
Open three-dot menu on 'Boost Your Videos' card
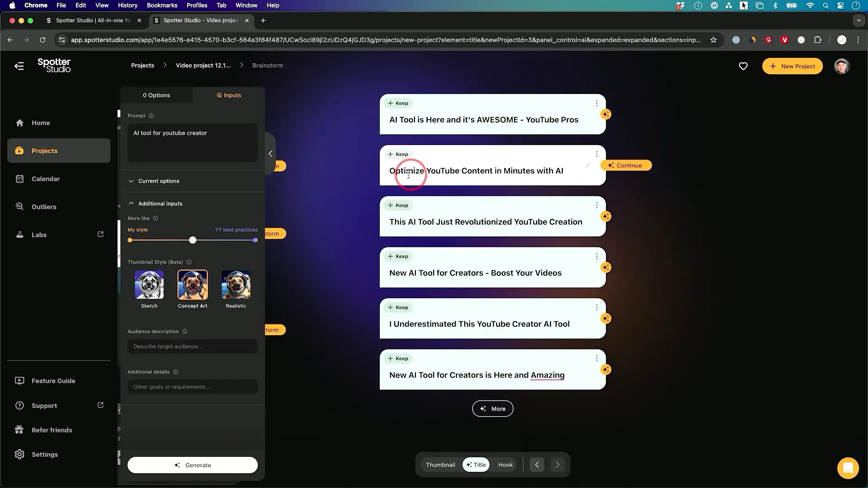(597, 256)
